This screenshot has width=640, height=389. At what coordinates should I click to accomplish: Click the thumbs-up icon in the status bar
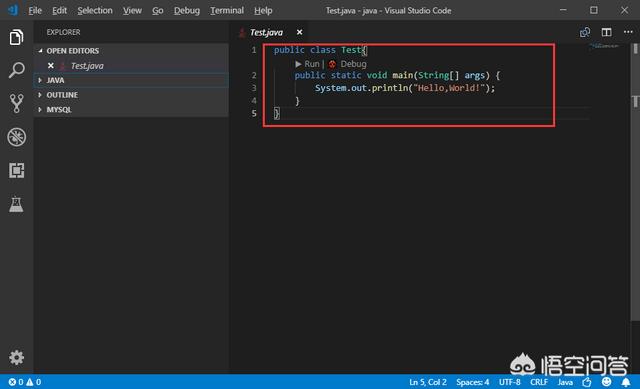[587, 382]
